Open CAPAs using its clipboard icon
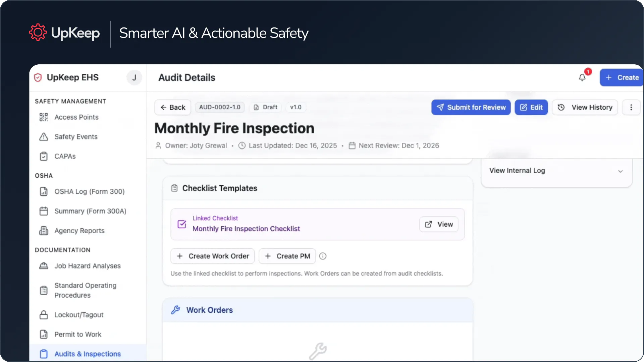Screen dimensions: 644x362 (x=44, y=156)
